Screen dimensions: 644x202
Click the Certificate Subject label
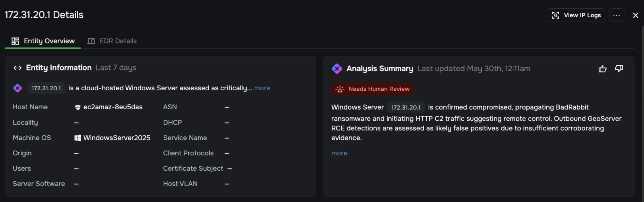click(x=193, y=168)
